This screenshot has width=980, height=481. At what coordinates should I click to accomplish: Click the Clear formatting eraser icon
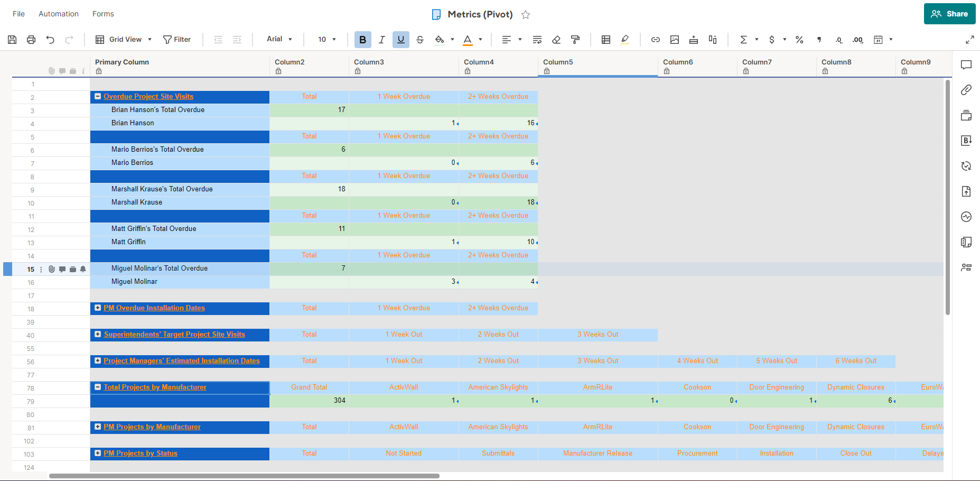556,40
